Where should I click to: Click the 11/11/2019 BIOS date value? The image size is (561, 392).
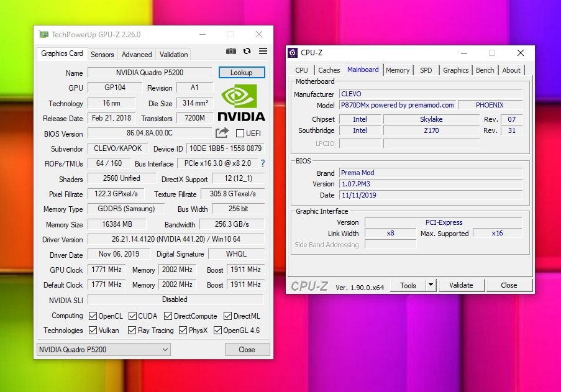(431, 195)
